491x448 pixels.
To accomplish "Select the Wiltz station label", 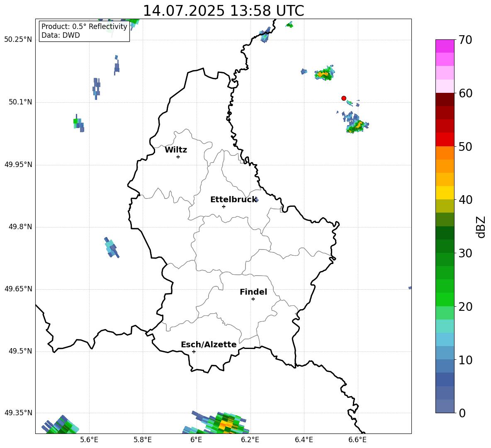I will tap(176, 150).
